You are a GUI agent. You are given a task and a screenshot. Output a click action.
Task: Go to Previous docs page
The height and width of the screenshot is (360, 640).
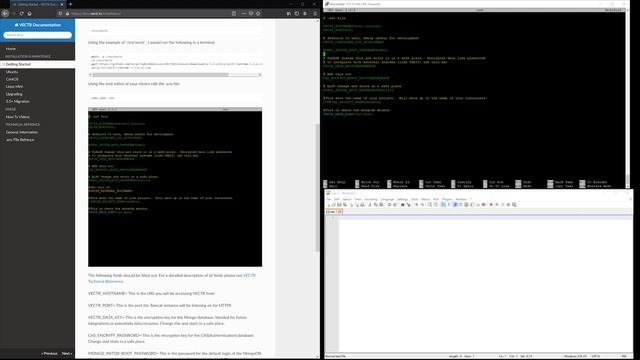[49, 353]
